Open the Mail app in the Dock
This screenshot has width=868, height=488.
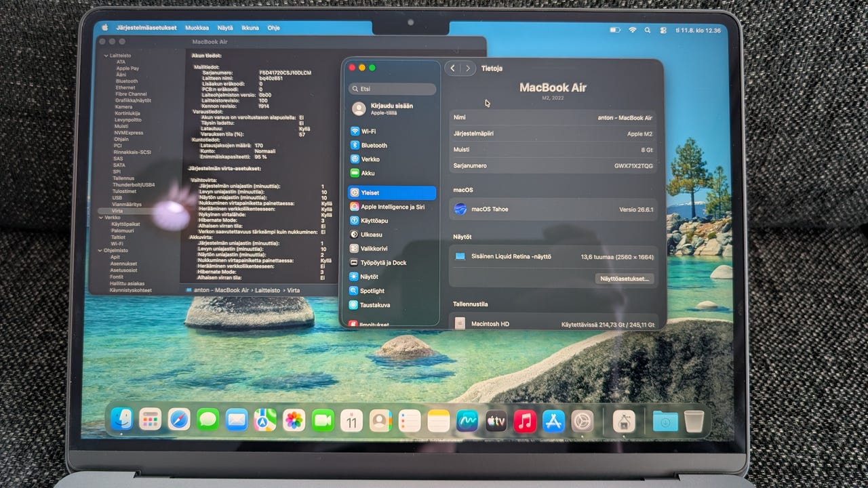[x=237, y=420]
